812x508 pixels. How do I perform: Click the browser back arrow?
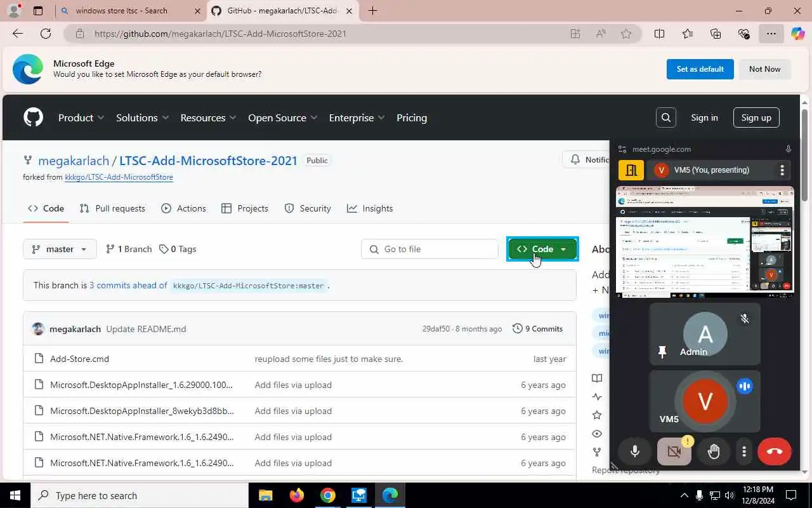[18, 34]
